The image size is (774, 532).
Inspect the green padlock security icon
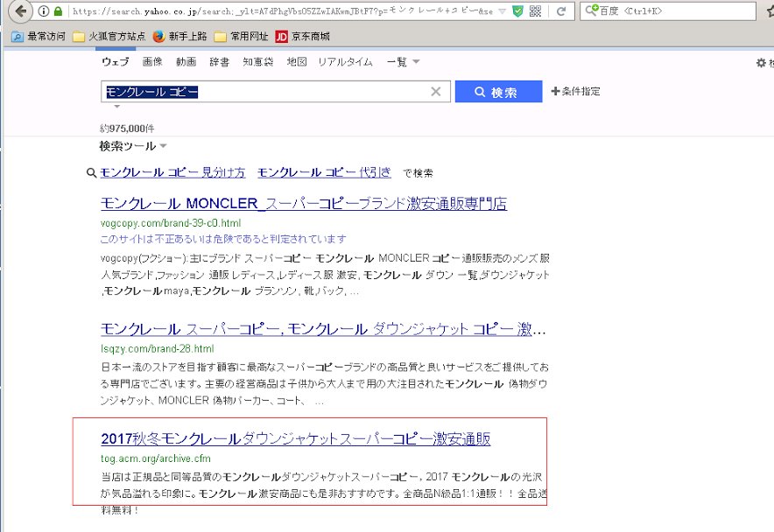click(x=59, y=10)
